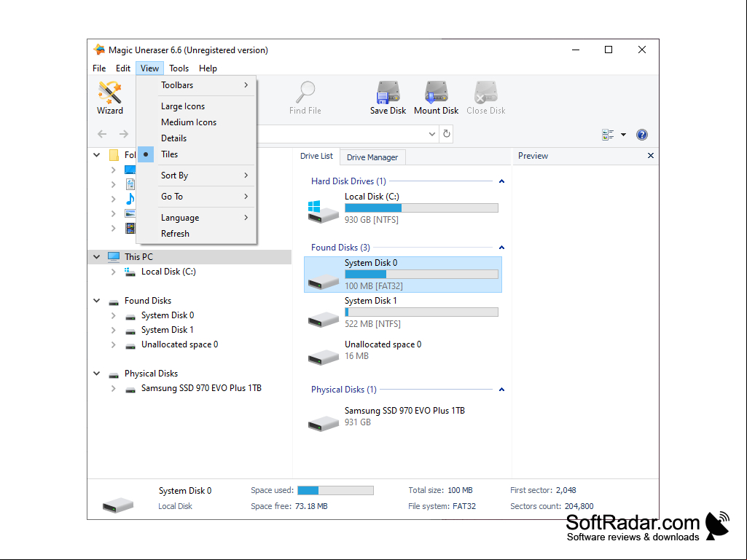Viewport: 747px width, 560px height.
Task: Switch to the Drive List tab
Action: [316, 156]
